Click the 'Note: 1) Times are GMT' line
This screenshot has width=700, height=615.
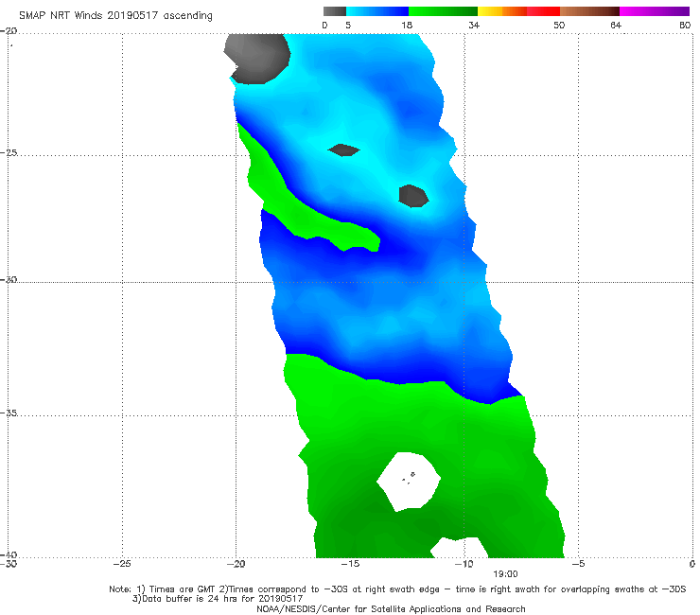(397, 589)
